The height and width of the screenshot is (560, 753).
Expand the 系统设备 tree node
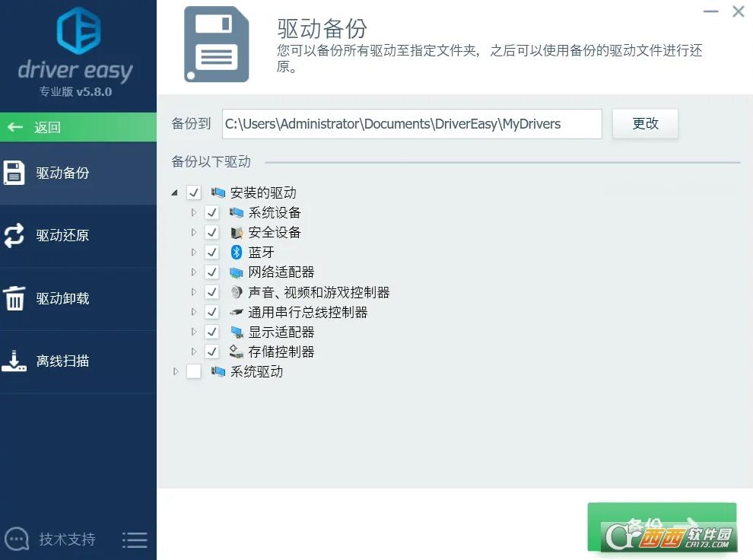coord(193,212)
